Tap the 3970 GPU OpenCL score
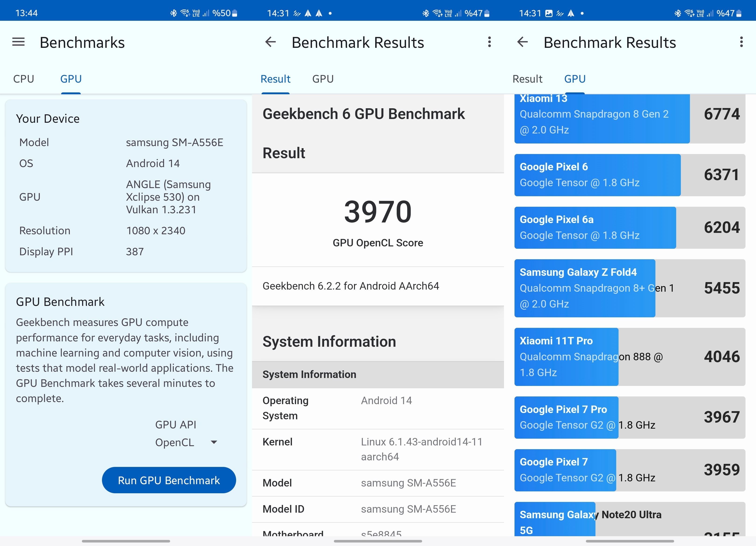This screenshot has width=756, height=546. click(x=378, y=212)
